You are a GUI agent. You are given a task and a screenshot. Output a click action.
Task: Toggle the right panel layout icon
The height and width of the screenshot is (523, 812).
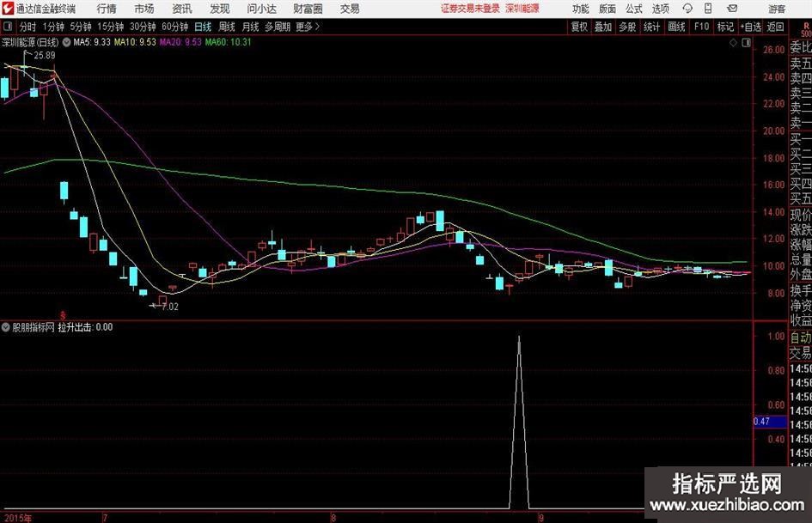click(746, 42)
